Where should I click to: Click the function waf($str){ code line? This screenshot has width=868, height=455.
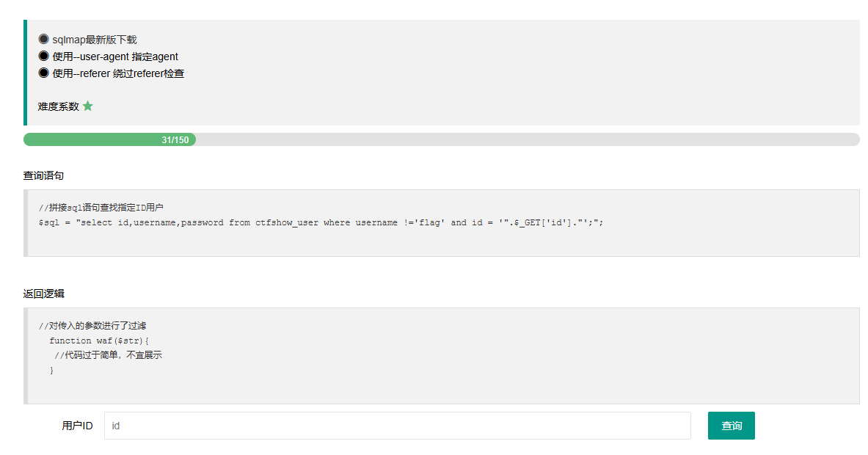tap(99, 341)
